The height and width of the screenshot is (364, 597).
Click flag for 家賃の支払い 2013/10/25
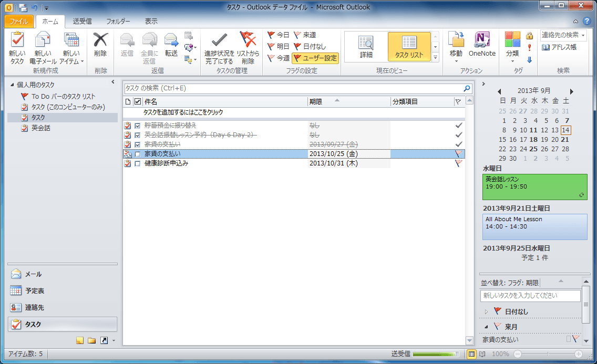tap(459, 154)
